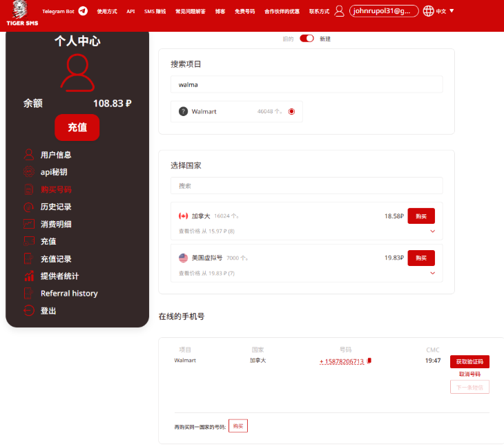Click the country 搜索 input field

[x=307, y=186]
